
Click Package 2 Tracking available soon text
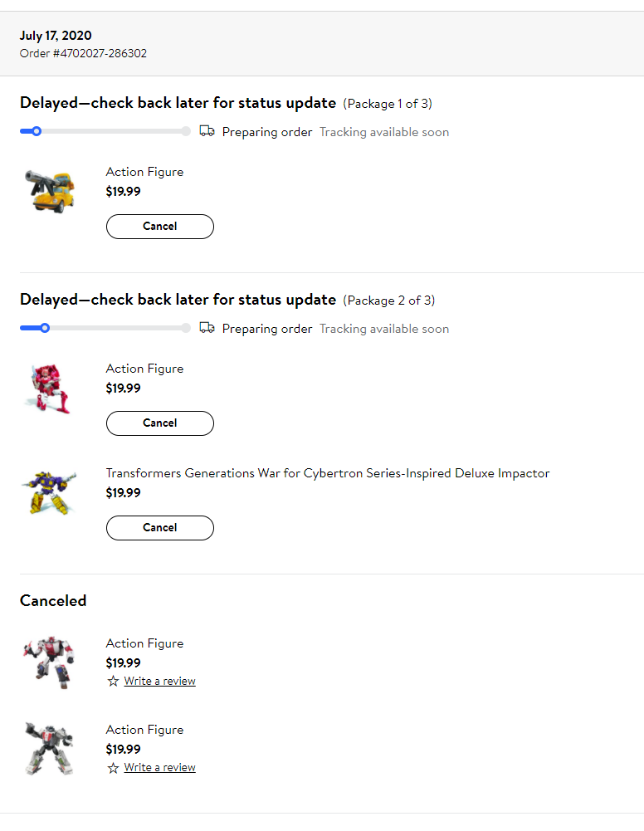(x=384, y=329)
